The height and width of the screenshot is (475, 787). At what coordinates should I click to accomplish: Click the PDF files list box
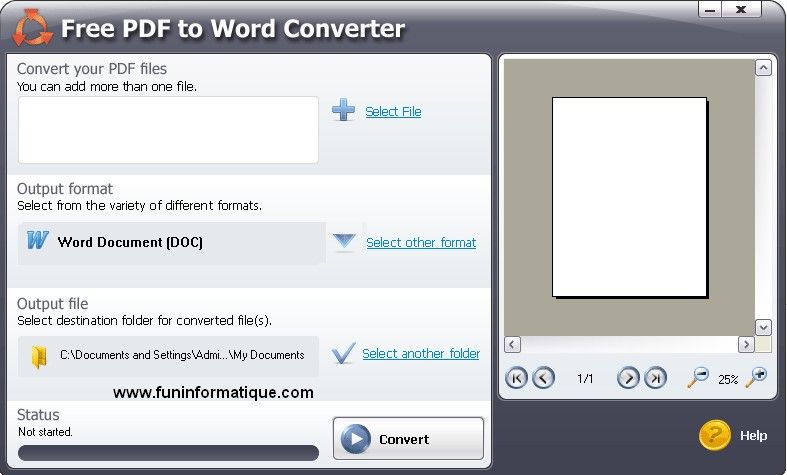[168, 130]
